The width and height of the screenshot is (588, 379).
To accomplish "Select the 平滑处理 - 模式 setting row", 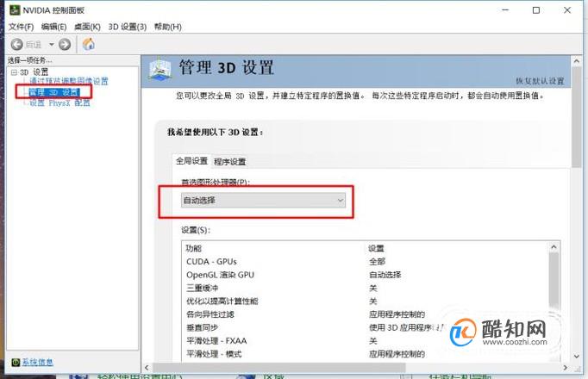I will coord(366,354).
